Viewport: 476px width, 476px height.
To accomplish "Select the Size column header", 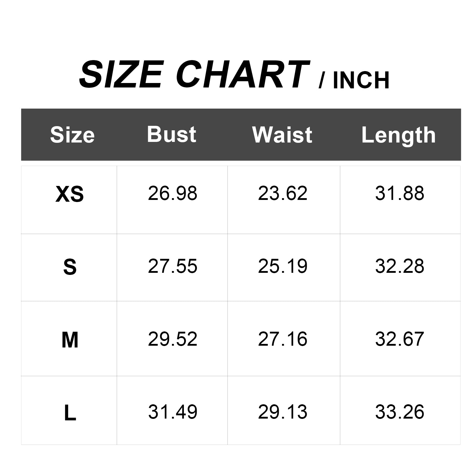I will coord(72,135).
